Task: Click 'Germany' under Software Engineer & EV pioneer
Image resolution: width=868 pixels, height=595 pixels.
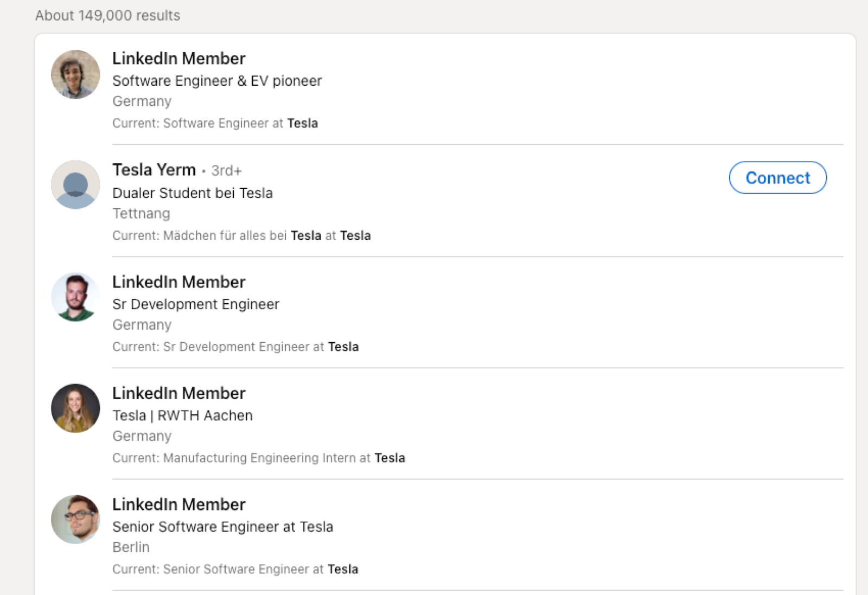Action: click(x=142, y=101)
